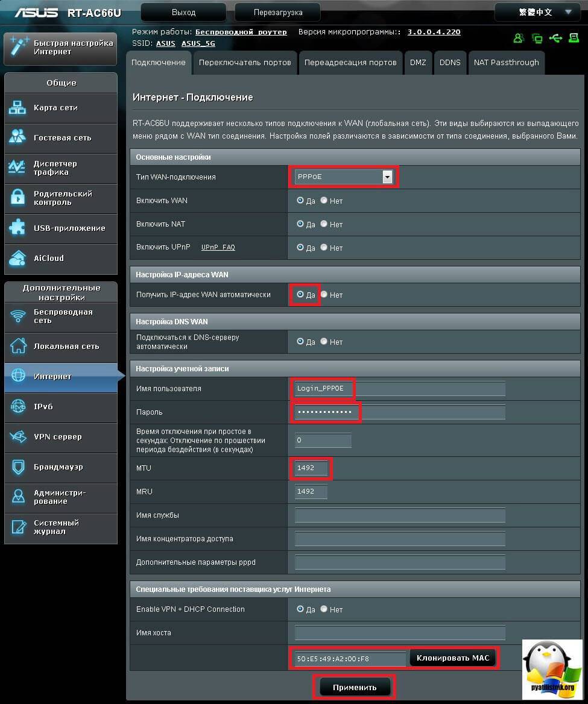Click the Клонировать MAC button
Image resolution: width=588 pixels, height=704 pixels.
453,658
